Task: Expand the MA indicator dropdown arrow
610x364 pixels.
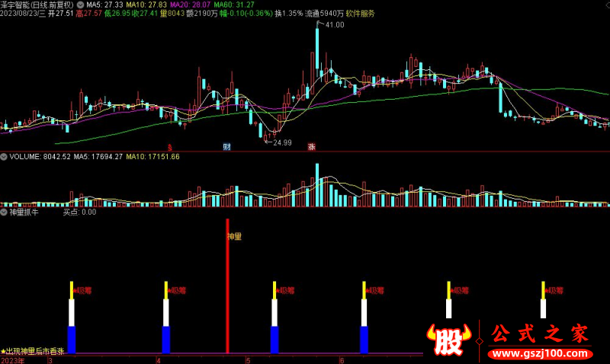Action: [82, 5]
